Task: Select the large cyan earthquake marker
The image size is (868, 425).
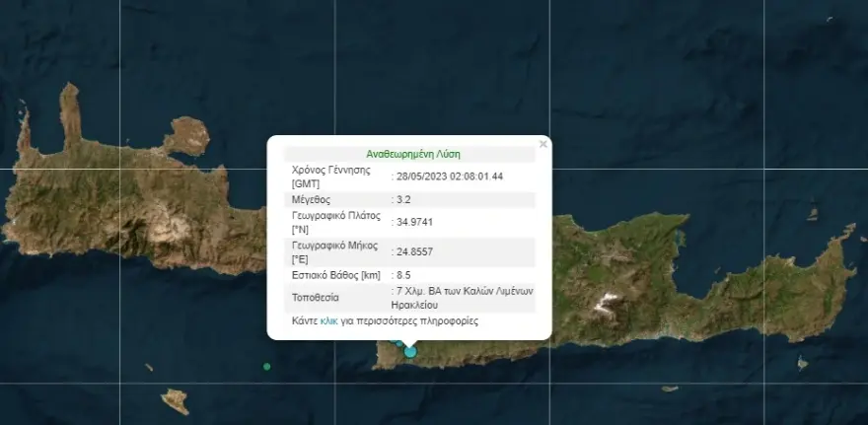Action: tap(410, 351)
